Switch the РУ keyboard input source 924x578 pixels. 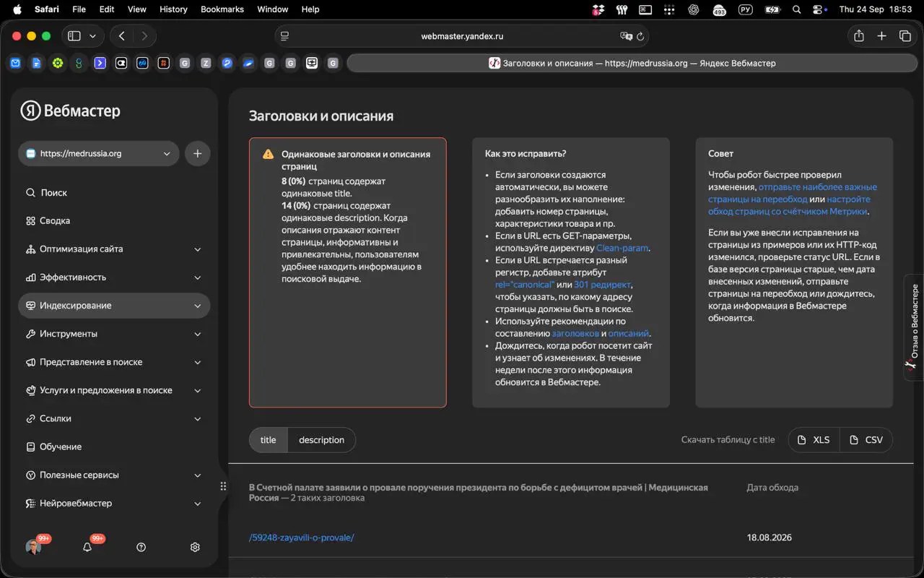(745, 9)
